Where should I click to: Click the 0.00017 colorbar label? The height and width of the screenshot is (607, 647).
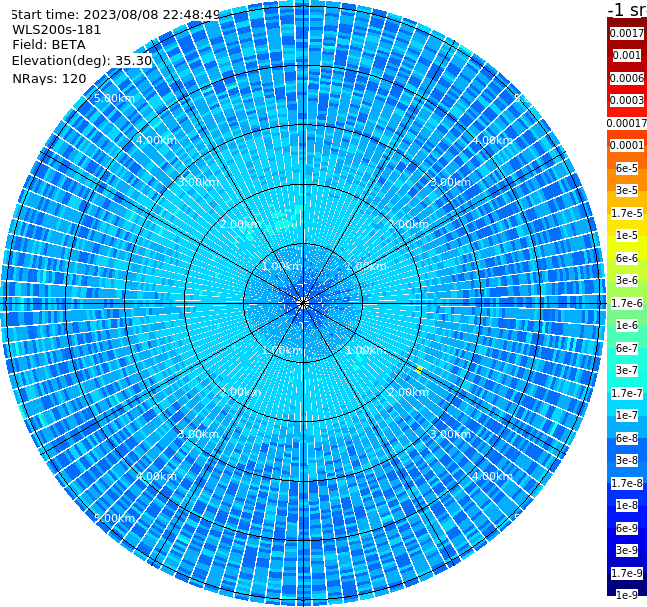(x=627, y=123)
